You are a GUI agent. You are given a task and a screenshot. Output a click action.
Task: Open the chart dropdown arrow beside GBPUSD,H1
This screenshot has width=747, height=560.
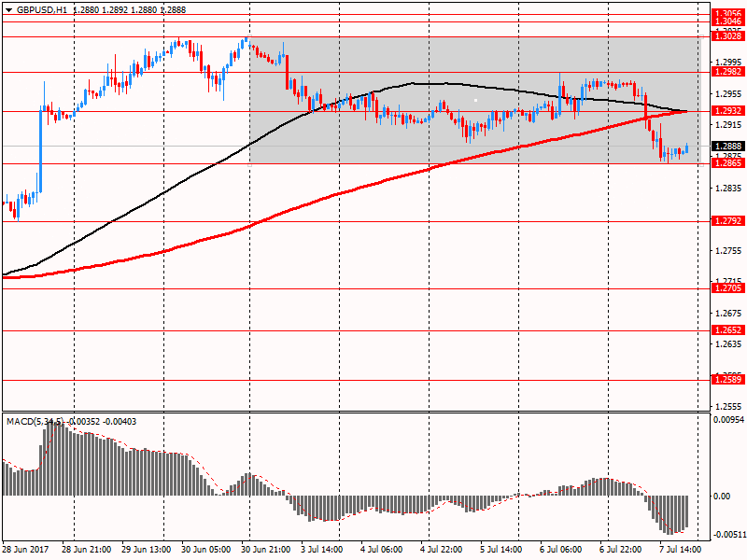pyautogui.click(x=8, y=10)
